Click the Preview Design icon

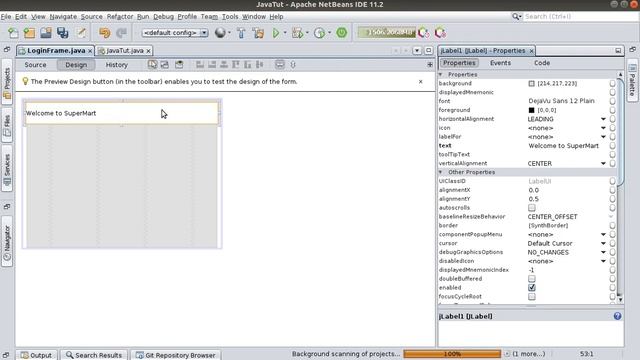tap(179, 64)
